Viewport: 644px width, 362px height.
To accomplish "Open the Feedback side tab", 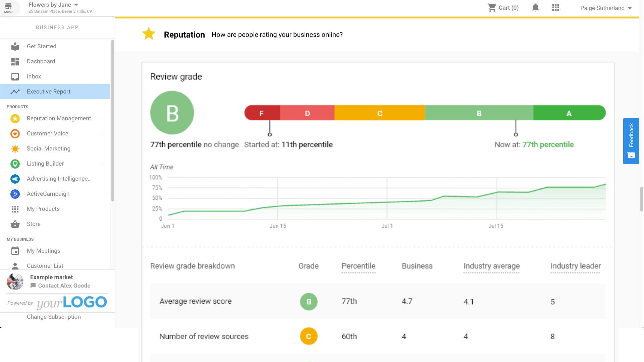I will [631, 141].
